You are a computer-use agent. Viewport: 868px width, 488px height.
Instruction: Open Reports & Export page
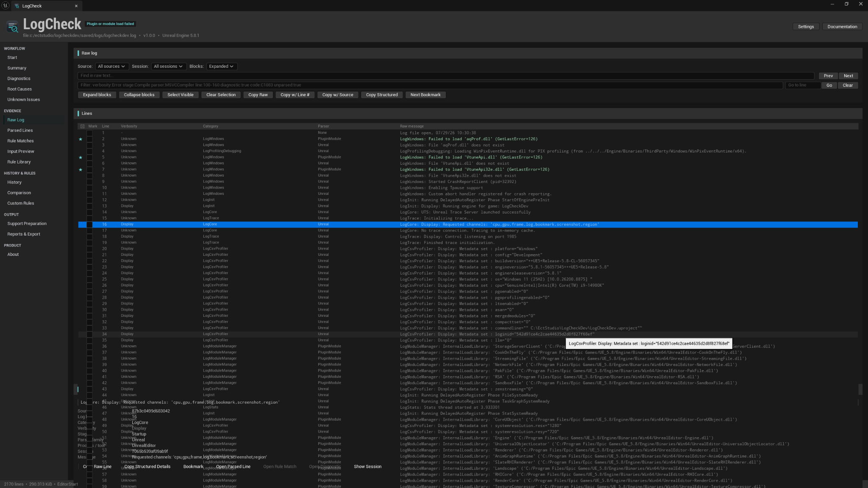[x=24, y=234]
